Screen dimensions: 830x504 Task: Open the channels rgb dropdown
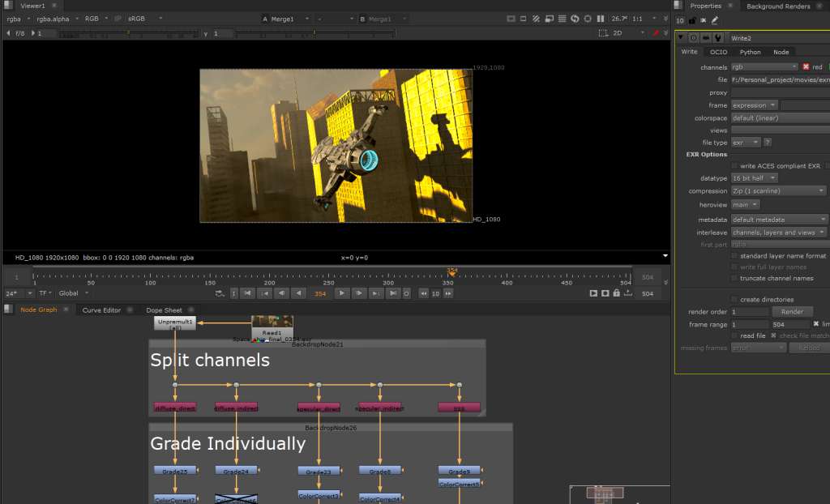(764, 66)
